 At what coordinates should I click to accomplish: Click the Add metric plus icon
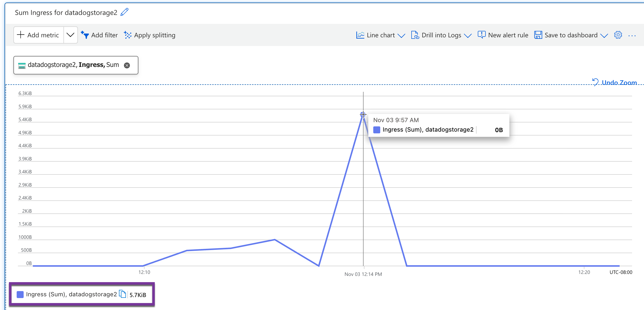coord(20,35)
